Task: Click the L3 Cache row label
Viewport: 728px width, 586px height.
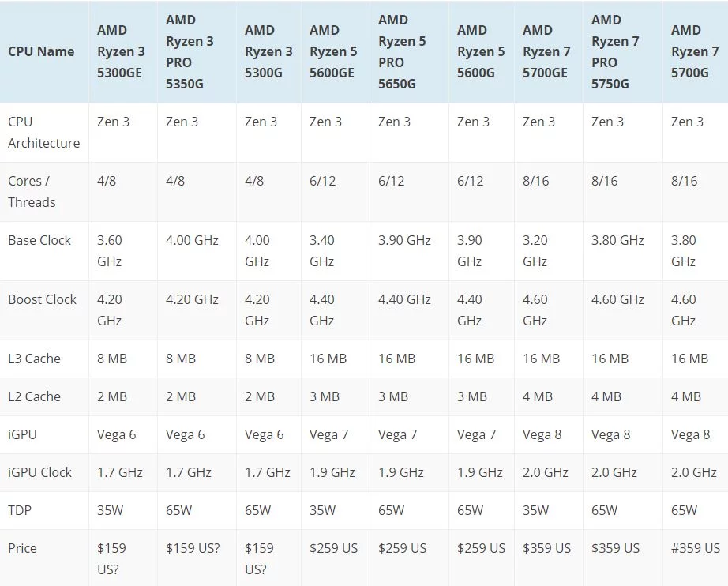Action: (35, 359)
